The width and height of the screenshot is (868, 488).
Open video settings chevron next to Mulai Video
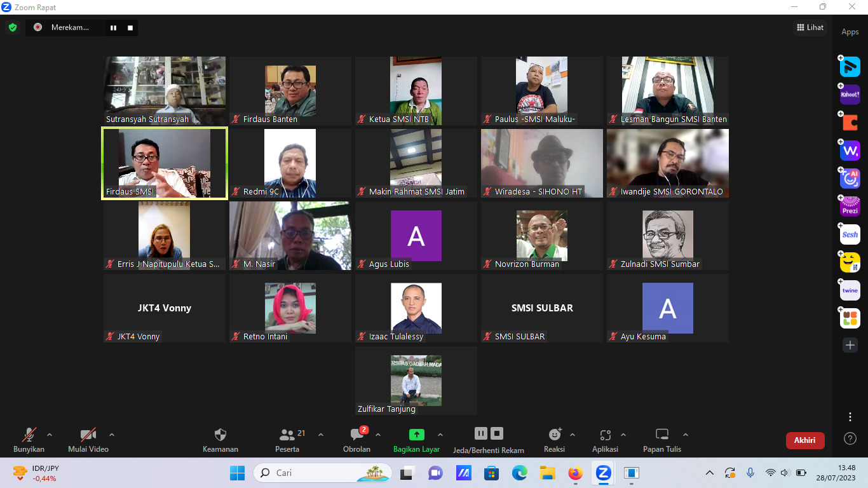pyautogui.click(x=112, y=435)
